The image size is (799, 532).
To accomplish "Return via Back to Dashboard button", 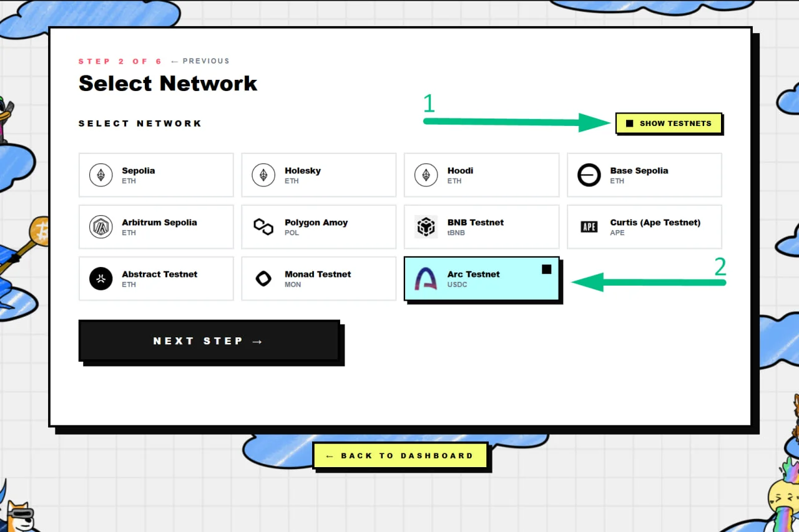I will (x=399, y=455).
